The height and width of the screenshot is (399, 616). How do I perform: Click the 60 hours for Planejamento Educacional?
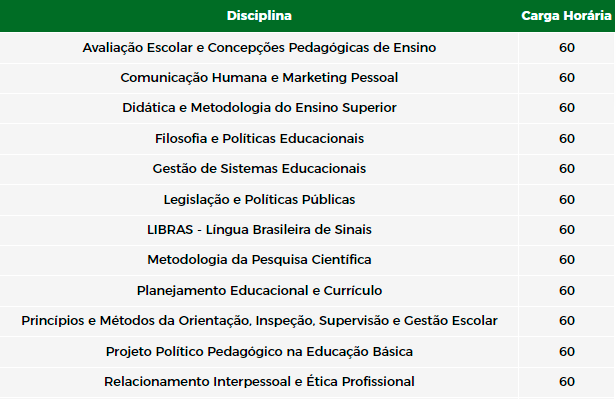coord(567,291)
